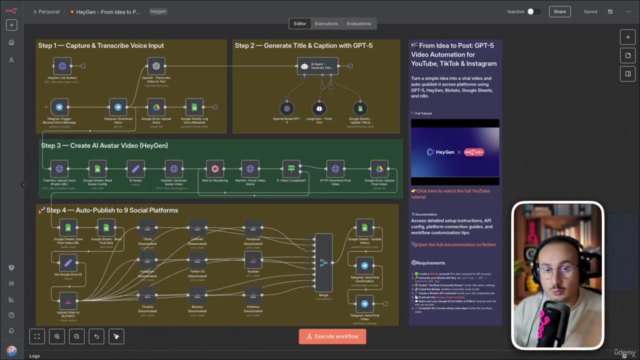Switch to the Executions tab
640x360 pixels.
click(x=326, y=24)
